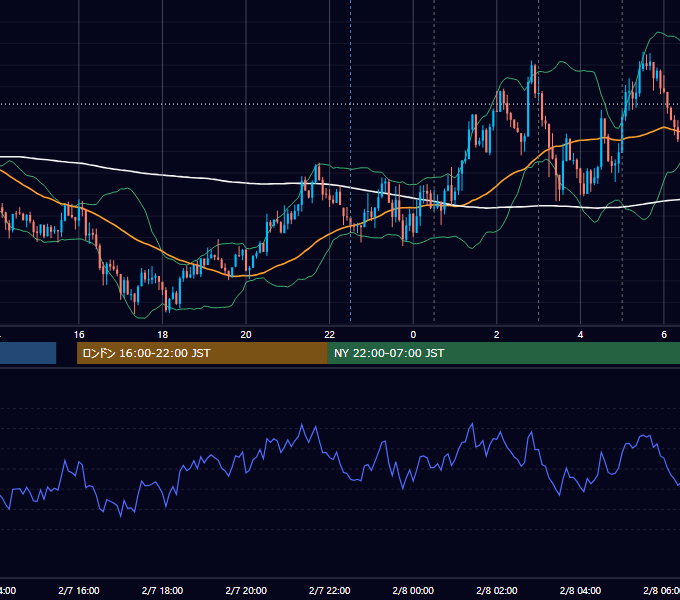Click the NY 22:00-07:00 JST session bar
This screenshot has height=600, width=680.
(503, 353)
